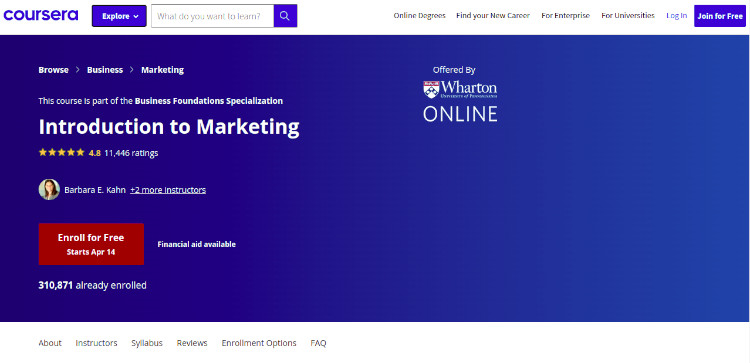Screen dimensions: 750x363
Task: Switch to the Reviews tab
Action: coord(192,343)
